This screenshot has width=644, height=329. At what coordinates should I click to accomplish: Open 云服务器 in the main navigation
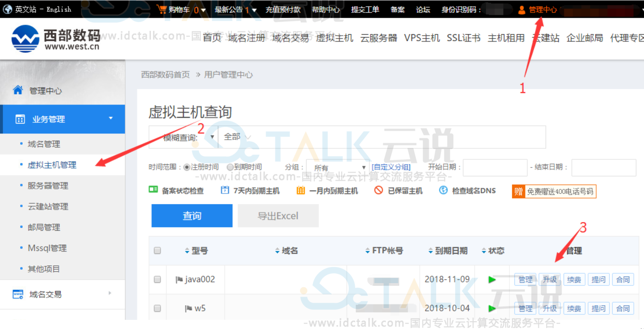click(379, 38)
